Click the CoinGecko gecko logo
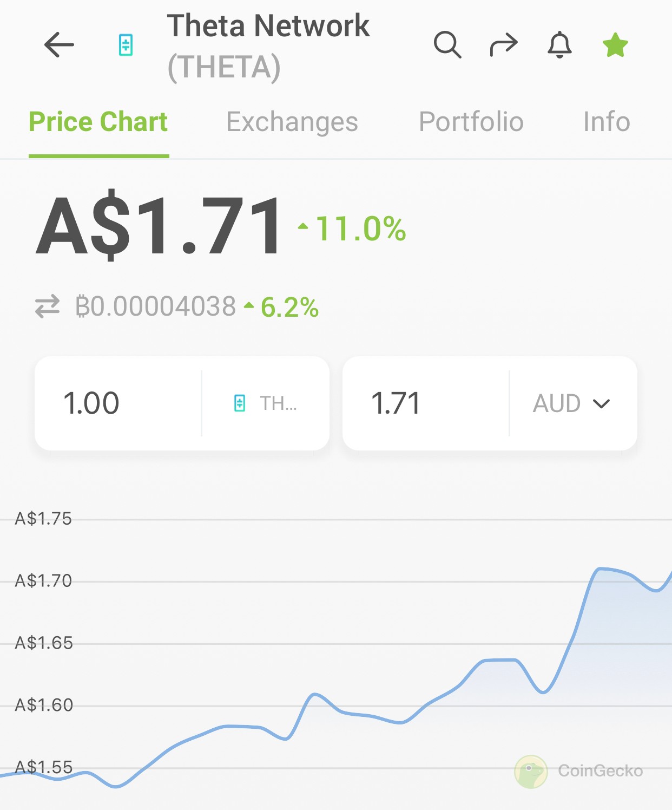This screenshot has height=810, width=672. [531, 772]
